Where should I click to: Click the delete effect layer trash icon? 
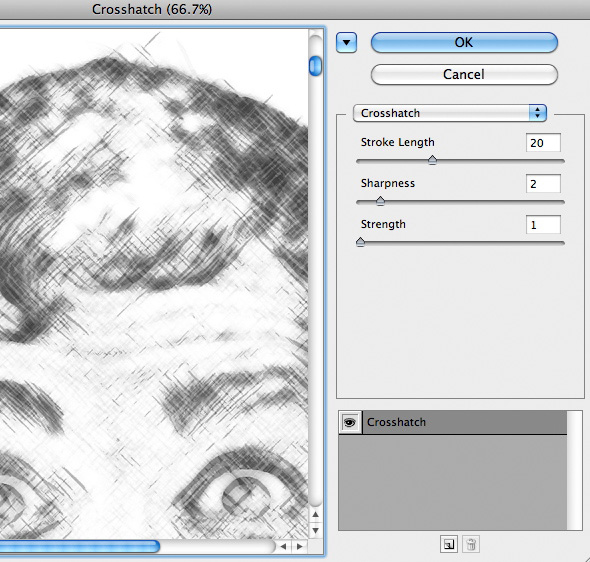[x=471, y=544]
